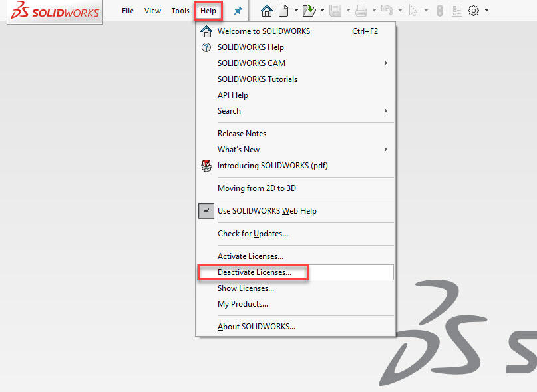The width and height of the screenshot is (537, 392).
Task: Click the Print icon in the toolbar
Action: click(361, 11)
